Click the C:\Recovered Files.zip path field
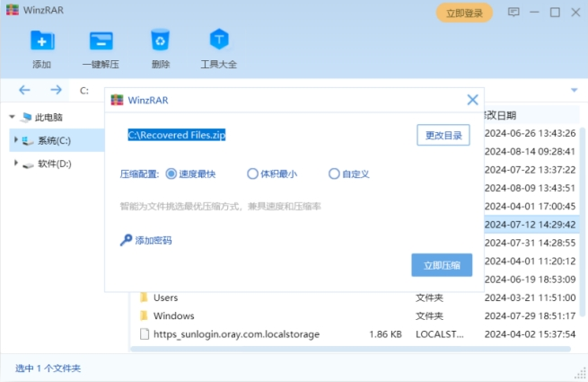Screen dimensions: 588x382 pos(177,135)
